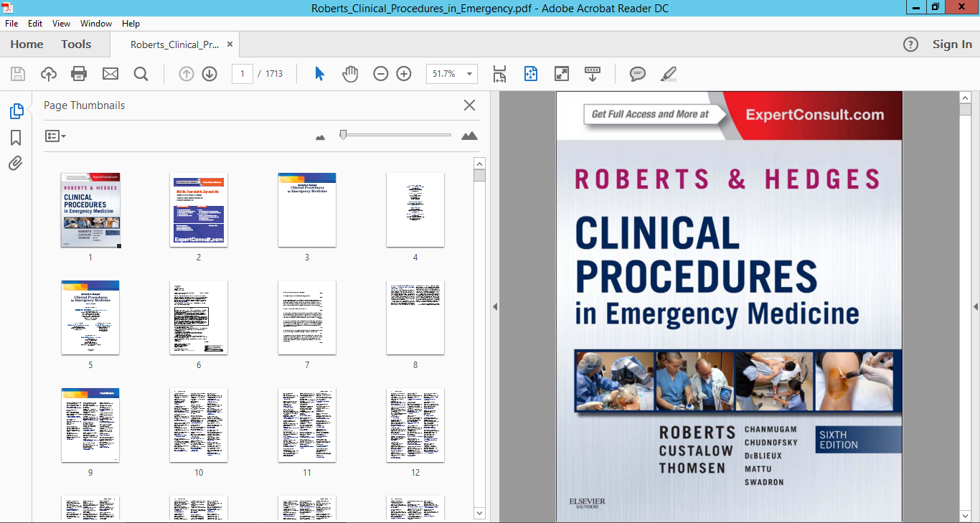This screenshot has width=980, height=523.
Task: Select page 3 thumbnail
Action: pyautogui.click(x=307, y=209)
